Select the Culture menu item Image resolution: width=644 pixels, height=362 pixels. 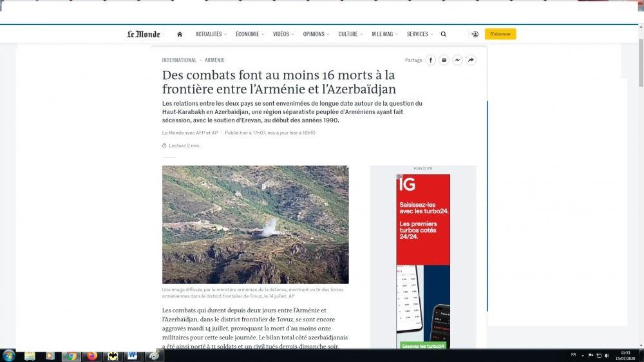pyautogui.click(x=350, y=34)
